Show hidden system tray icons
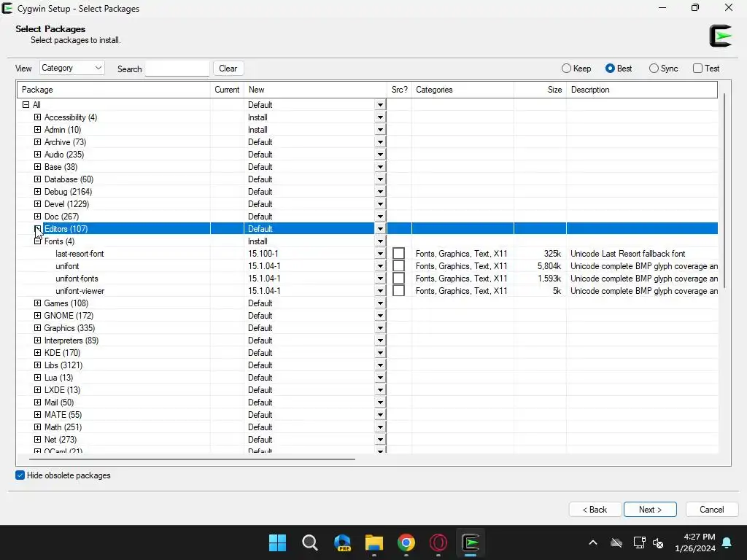The width and height of the screenshot is (747, 560). (x=593, y=542)
